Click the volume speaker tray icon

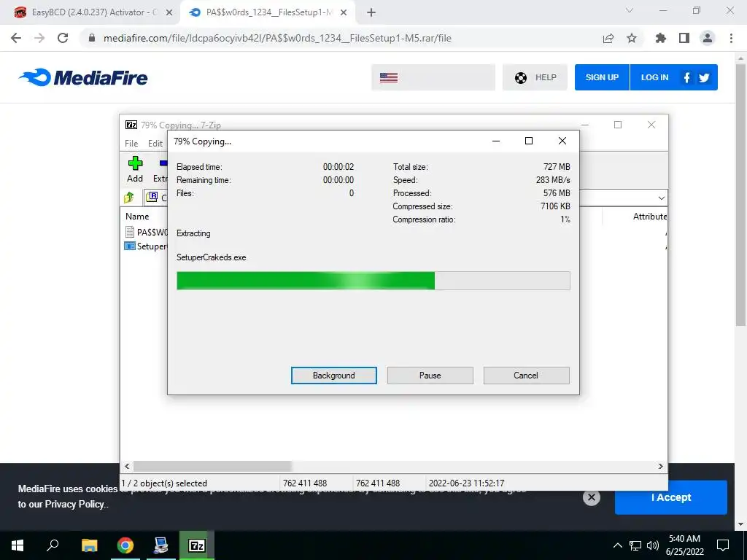pos(653,545)
